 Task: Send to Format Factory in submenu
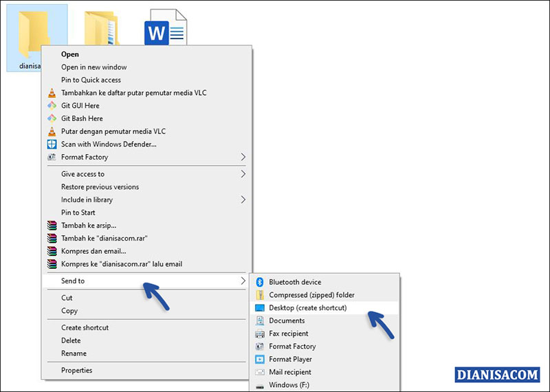click(324, 347)
